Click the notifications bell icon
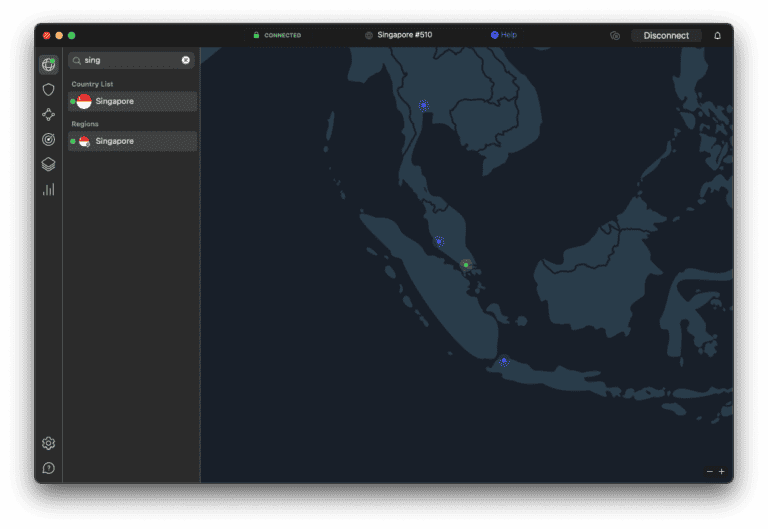The image size is (768, 529). (x=717, y=35)
